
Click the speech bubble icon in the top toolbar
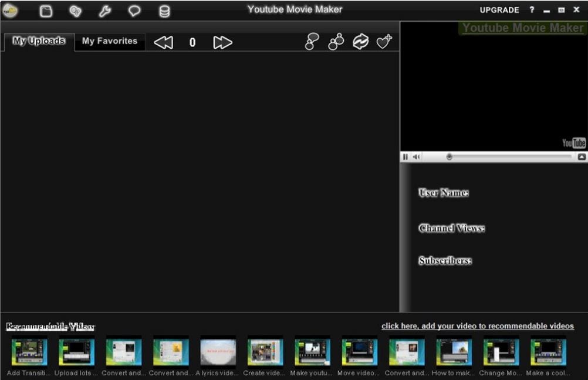point(134,11)
